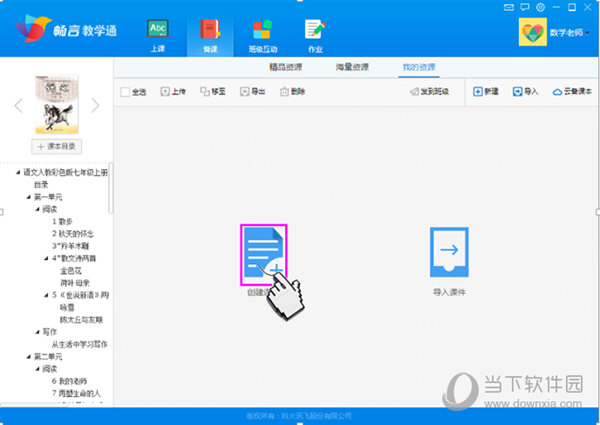Open the 作业 homework icon
The width and height of the screenshot is (600, 425).
(315, 29)
